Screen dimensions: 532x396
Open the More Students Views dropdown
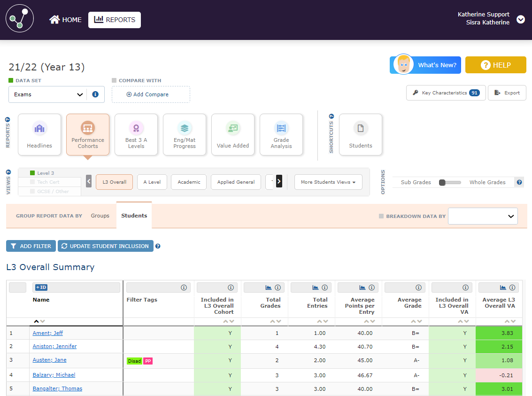point(328,182)
